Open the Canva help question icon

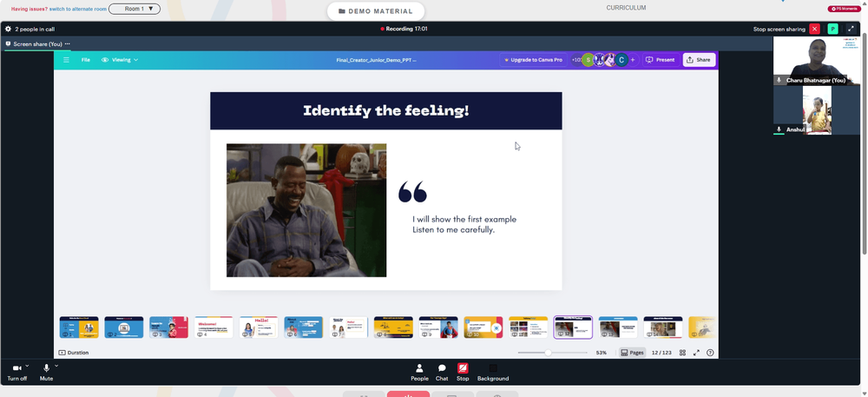(710, 353)
